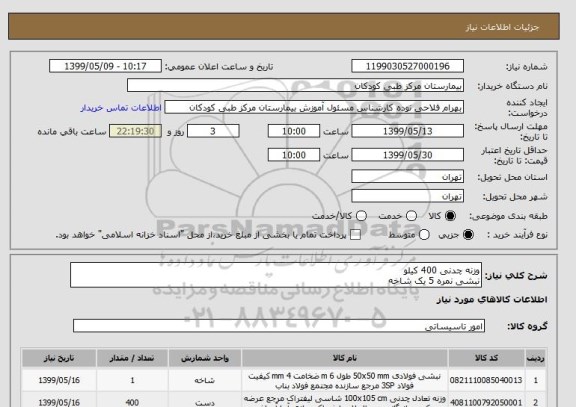Click the goods group field امور تاسیساتی
Image resolution: width=576 pixels, height=407 pixels.
[279, 326]
